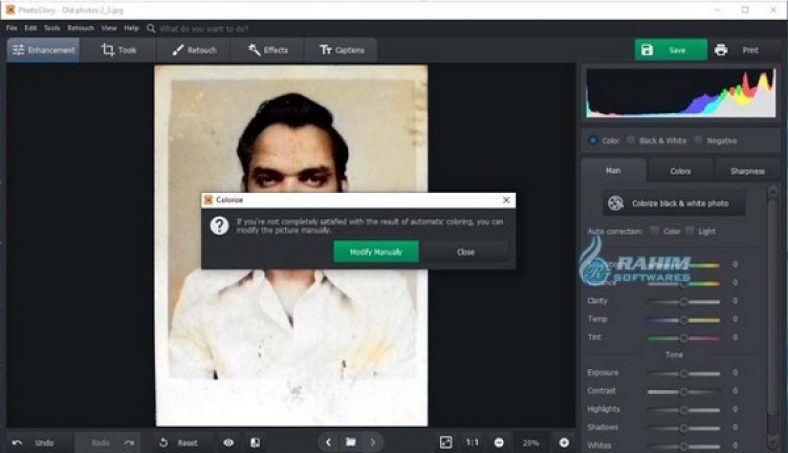Screen dimensions: 788x453
Task: Switch to the Captions tab
Action: click(342, 50)
